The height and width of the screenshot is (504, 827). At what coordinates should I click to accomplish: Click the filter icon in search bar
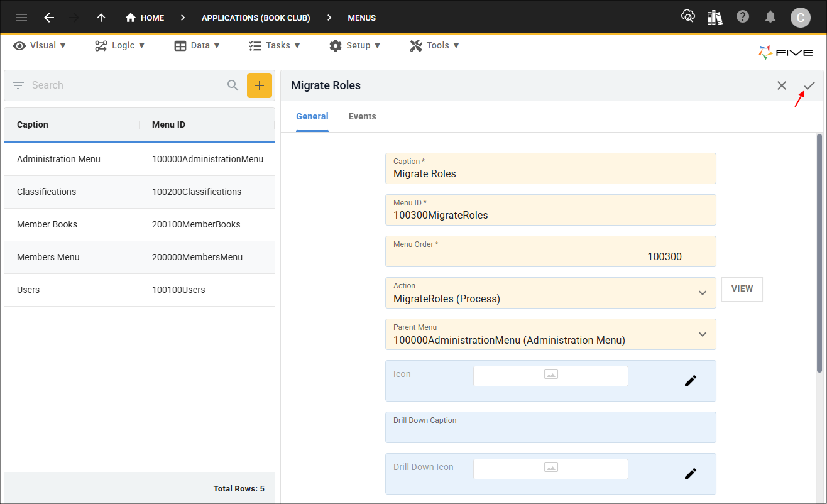(x=18, y=85)
